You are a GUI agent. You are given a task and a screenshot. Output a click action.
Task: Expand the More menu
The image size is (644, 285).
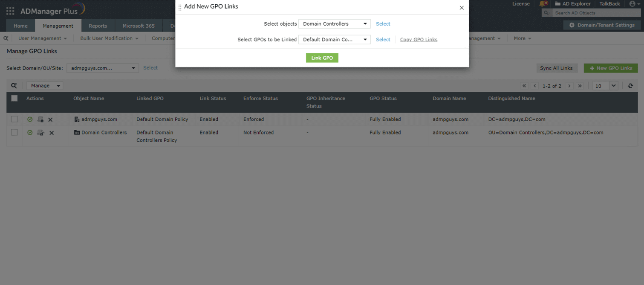pos(523,38)
